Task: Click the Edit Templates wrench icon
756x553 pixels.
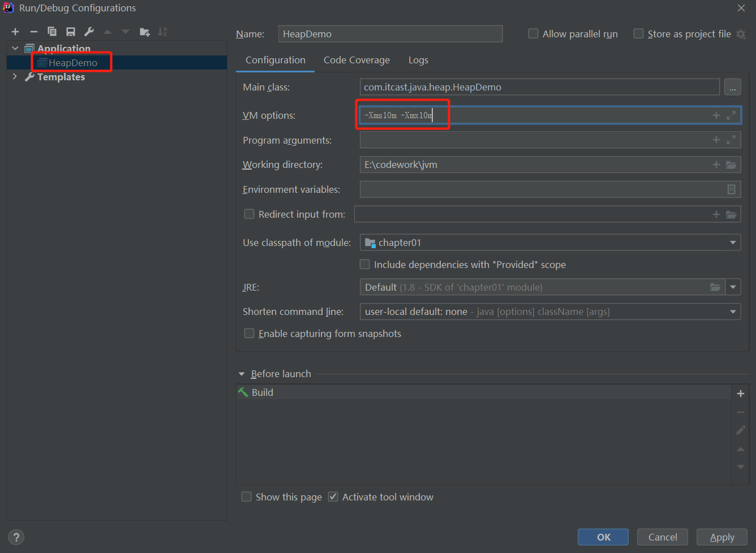Action: [x=89, y=32]
